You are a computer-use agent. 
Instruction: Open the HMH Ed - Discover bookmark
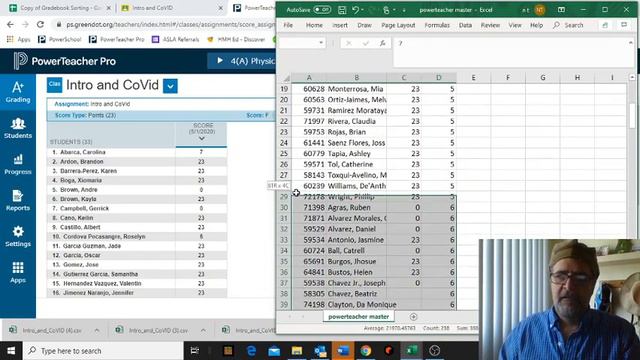[237, 39]
